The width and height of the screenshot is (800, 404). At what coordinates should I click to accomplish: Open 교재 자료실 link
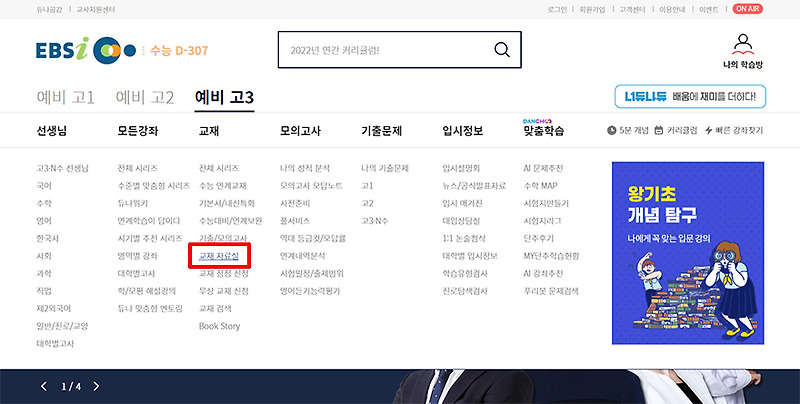pos(219,256)
